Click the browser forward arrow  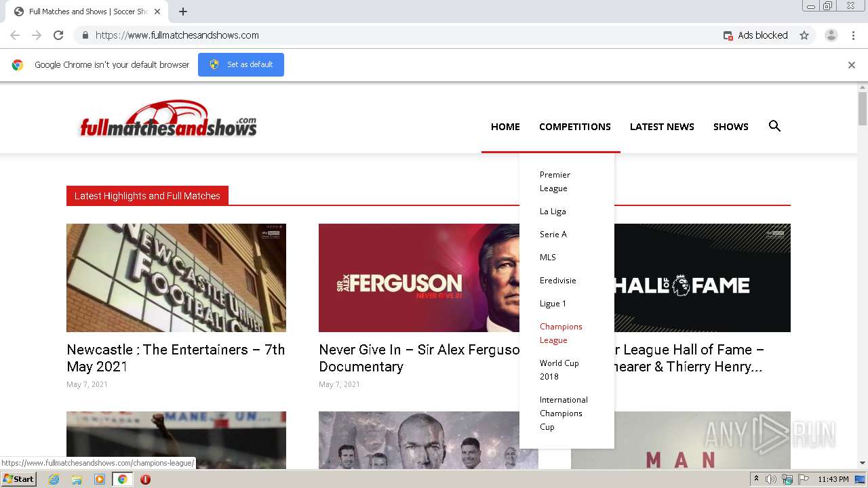[37, 35]
